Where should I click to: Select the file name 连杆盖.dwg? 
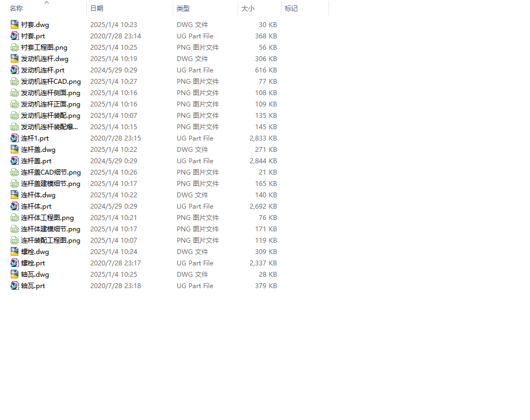coord(38,150)
